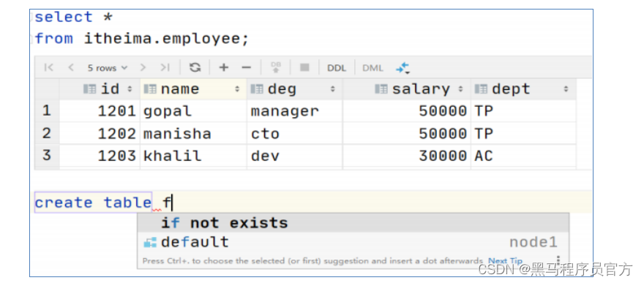Click the schema icon beside default
The width and height of the screenshot is (644, 283).
[150, 242]
